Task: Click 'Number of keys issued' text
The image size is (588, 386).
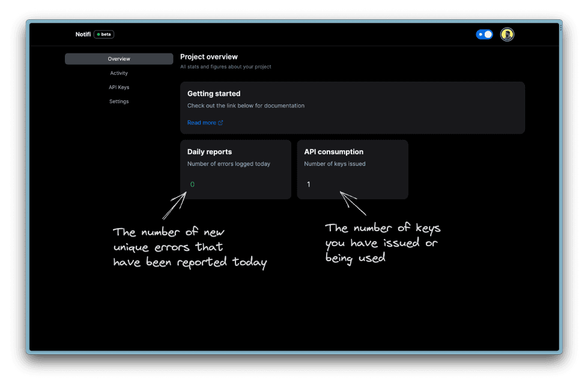Action: pos(335,164)
